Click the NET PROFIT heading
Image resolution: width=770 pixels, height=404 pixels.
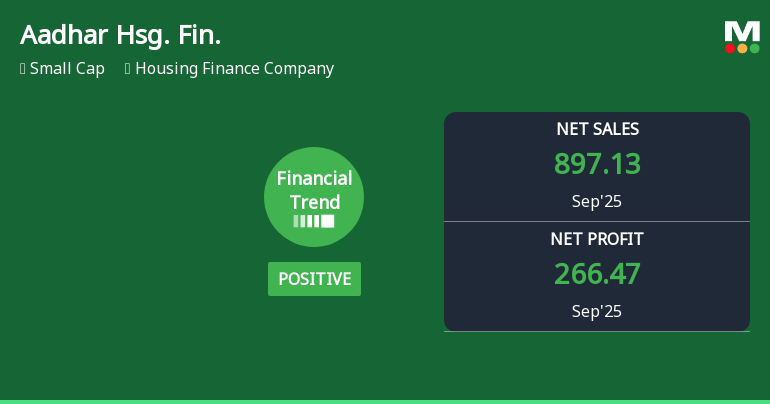pyautogui.click(x=597, y=239)
